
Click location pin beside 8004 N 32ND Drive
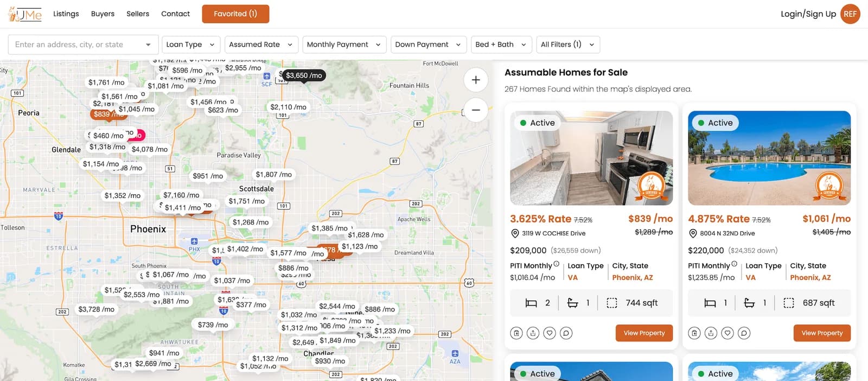[693, 233]
